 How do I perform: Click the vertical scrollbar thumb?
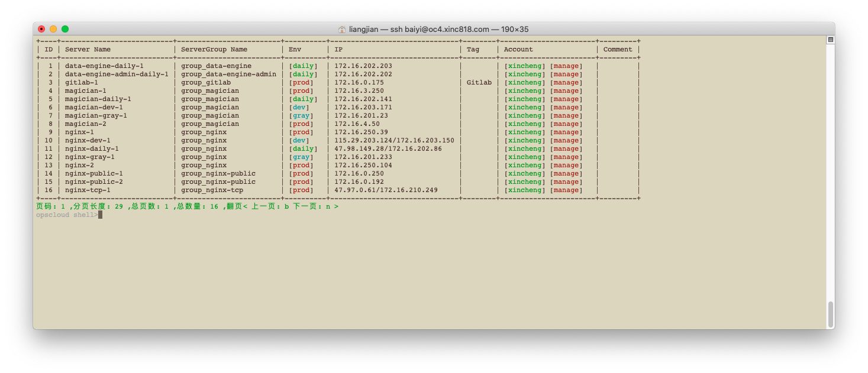(830, 314)
